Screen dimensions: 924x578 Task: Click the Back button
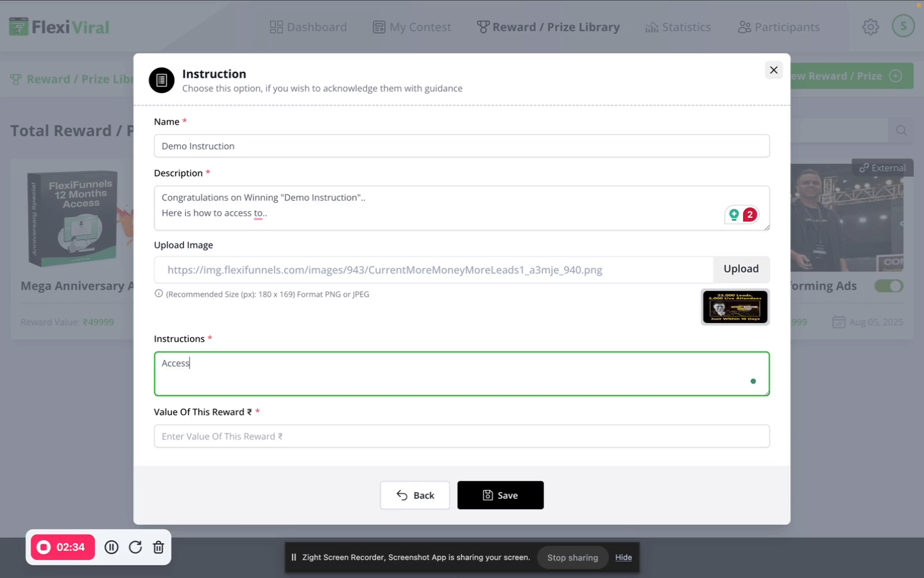pyautogui.click(x=415, y=495)
